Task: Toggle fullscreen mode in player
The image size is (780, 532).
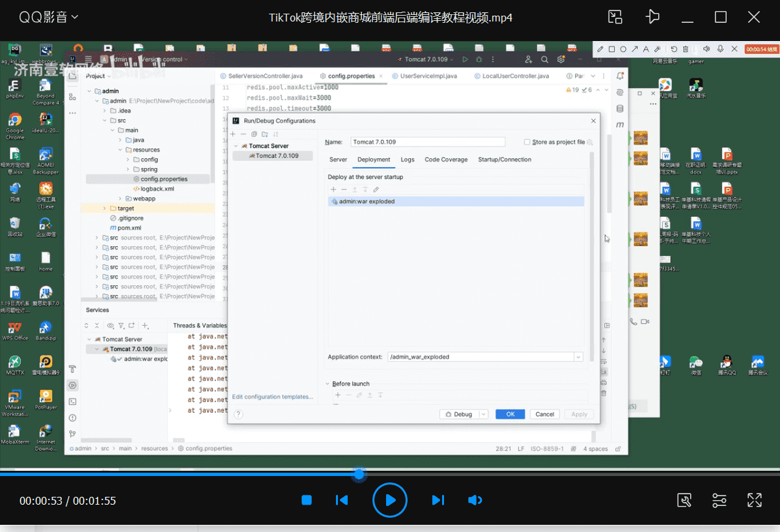Action: point(754,500)
